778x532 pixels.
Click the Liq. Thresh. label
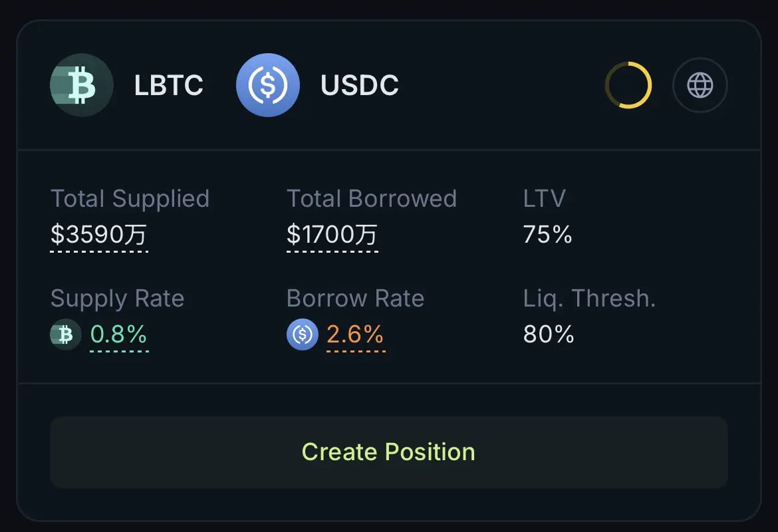[x=589, y=299]
